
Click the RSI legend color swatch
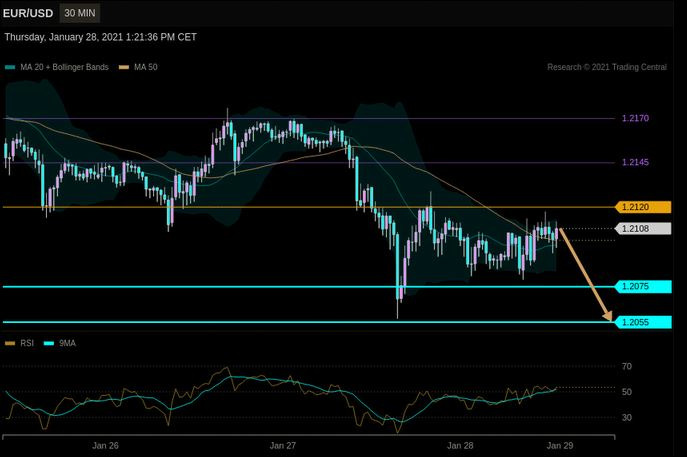click(x=10, y=344)
